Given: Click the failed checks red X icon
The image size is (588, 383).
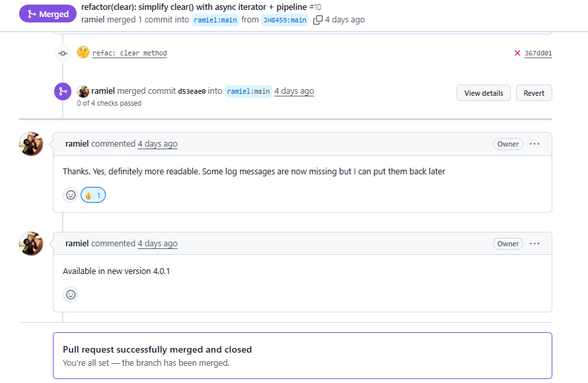Looking at the screenshot, I should pyautogui.click(x=517, y=53).
